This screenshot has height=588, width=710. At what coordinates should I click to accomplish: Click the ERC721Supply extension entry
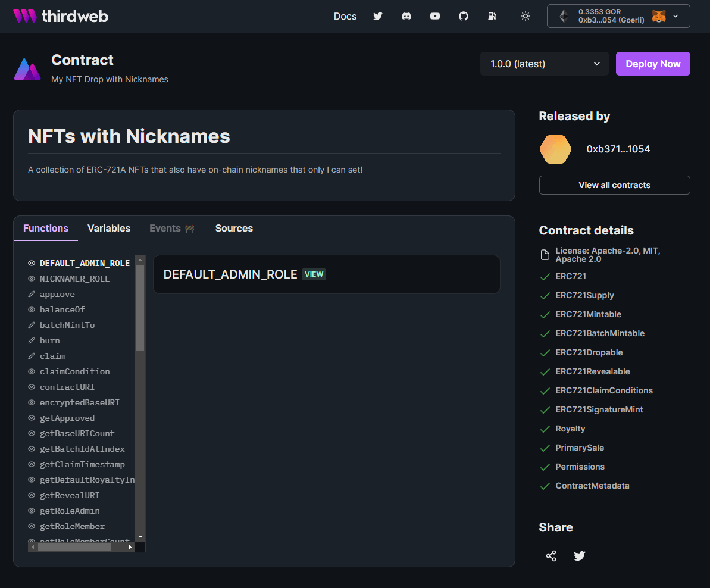577,295
